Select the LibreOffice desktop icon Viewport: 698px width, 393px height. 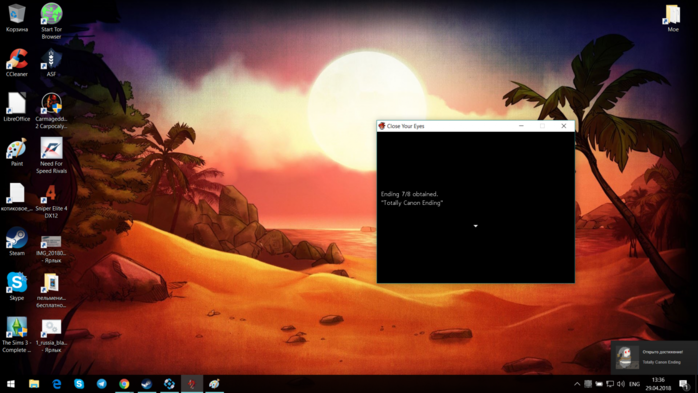coord(17,107)
